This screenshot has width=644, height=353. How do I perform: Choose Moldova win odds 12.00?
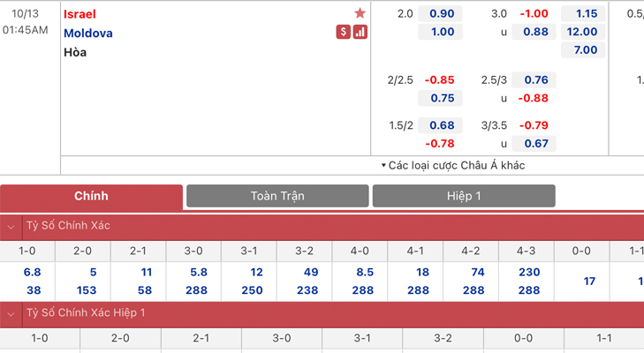pyautogui.click(x=583, y=32)
